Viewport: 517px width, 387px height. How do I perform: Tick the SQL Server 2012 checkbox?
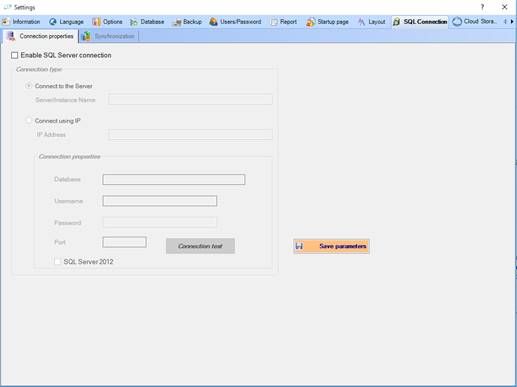pos(58,262)
